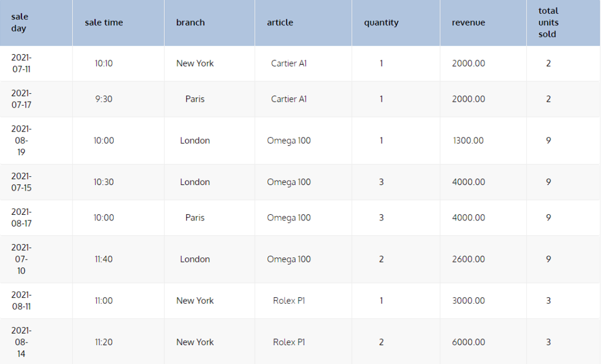Click the 2021-08-19 sale day cell

[22, 140]
